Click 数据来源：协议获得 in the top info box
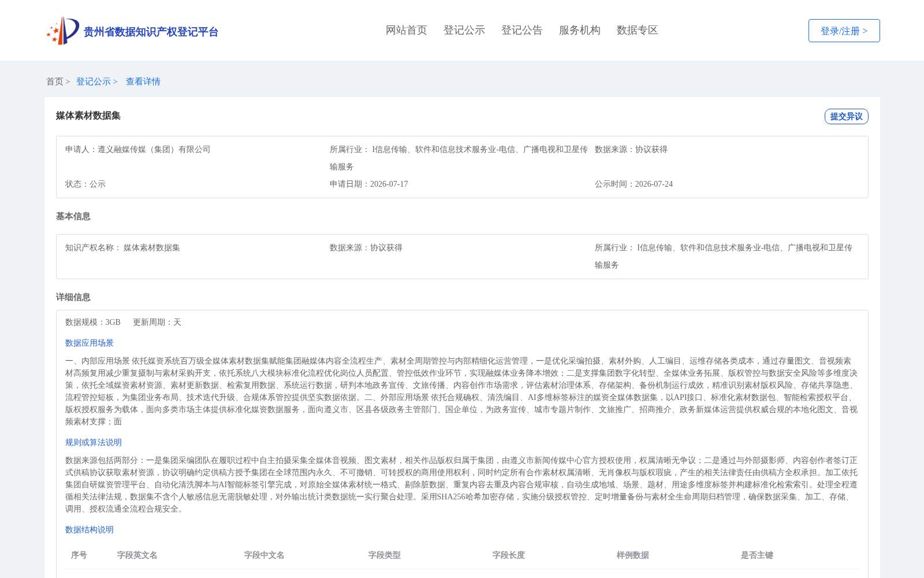 pyautogui.click(x=631, y=149)
